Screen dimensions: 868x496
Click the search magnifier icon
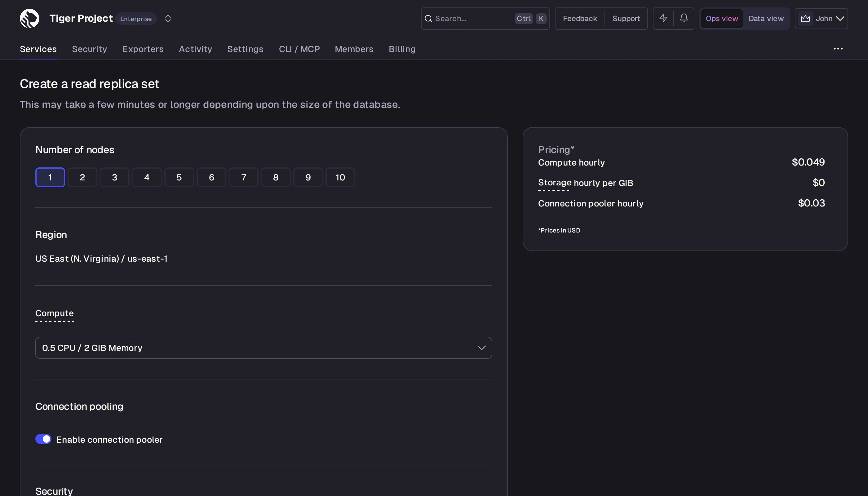click(x=428, y=19)
